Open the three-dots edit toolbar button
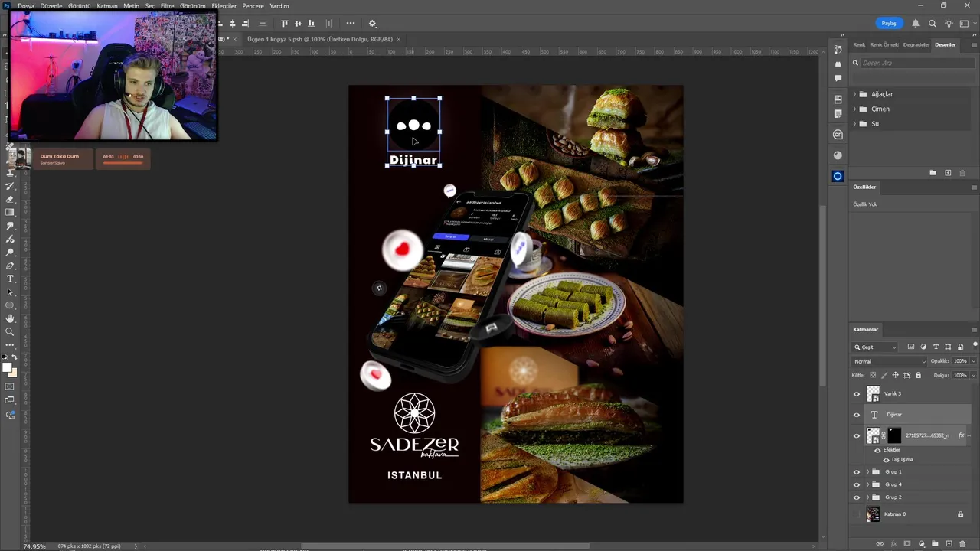980x551 pixels. click(10, 344)
